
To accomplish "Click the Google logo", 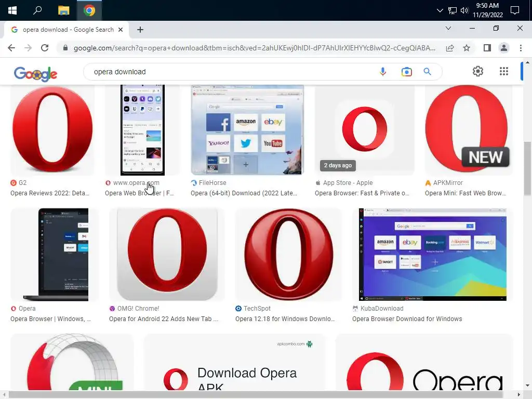I will (36, 73).
